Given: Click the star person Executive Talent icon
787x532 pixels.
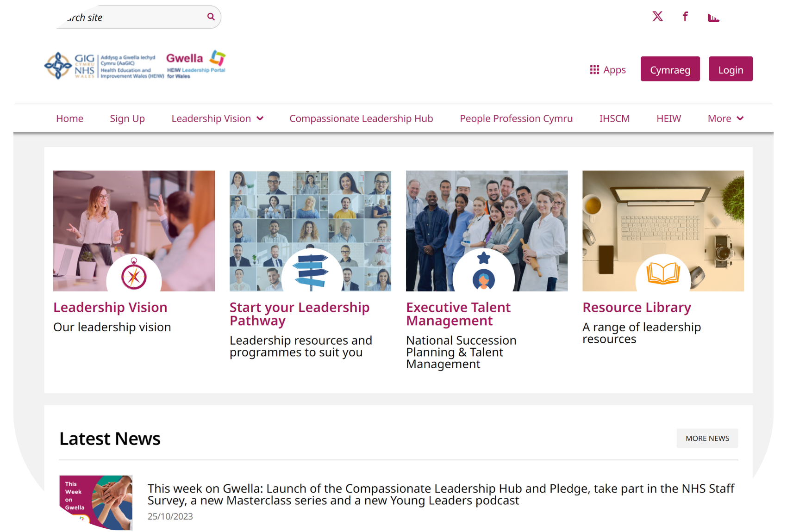Looking at the screenshot, I should click(x=483, y=272).
